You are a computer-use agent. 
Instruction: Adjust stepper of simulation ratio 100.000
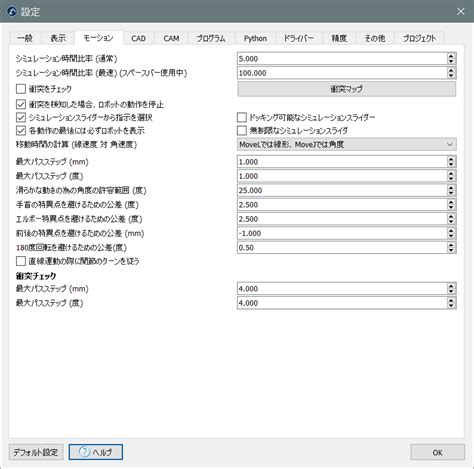point(451,73)
